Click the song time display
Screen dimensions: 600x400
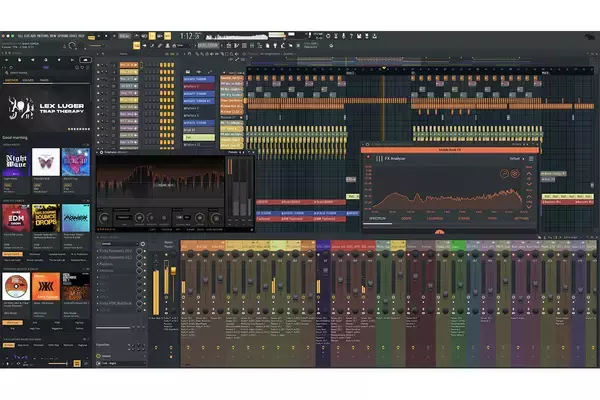(x=192, y=36)
